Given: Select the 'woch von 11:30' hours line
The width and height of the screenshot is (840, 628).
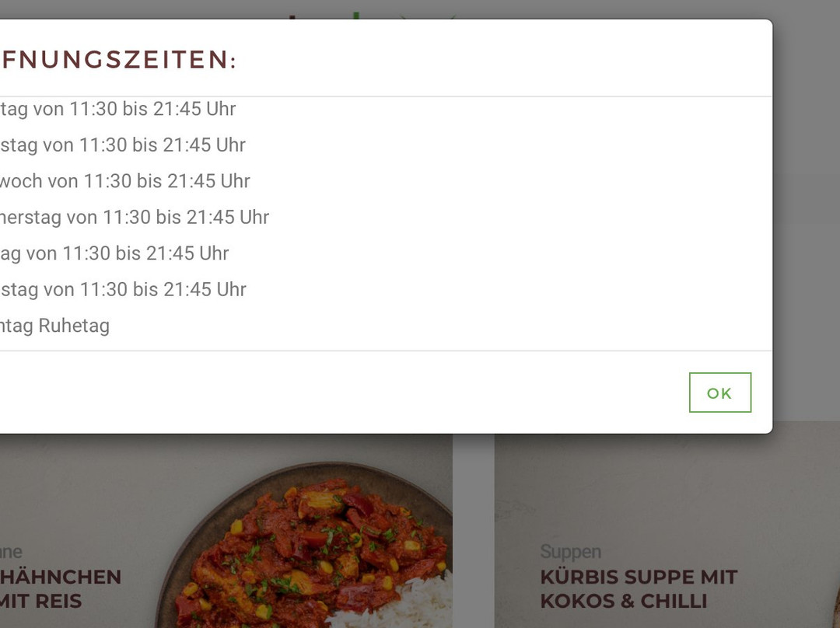Looking at the screenshot, I should [x=124, y=181].
